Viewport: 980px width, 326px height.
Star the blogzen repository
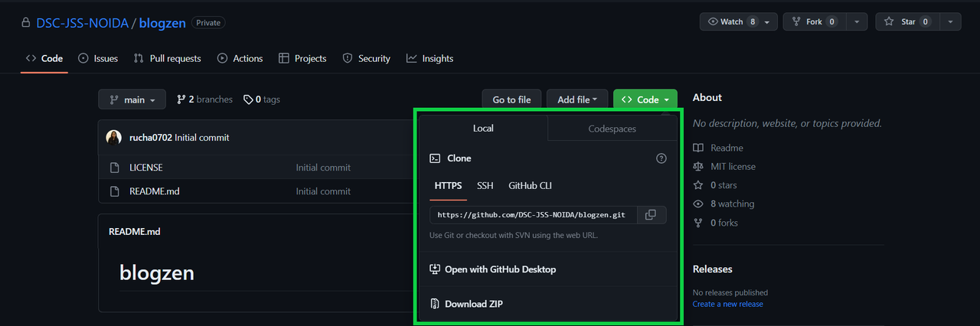[x=907, y=21]
